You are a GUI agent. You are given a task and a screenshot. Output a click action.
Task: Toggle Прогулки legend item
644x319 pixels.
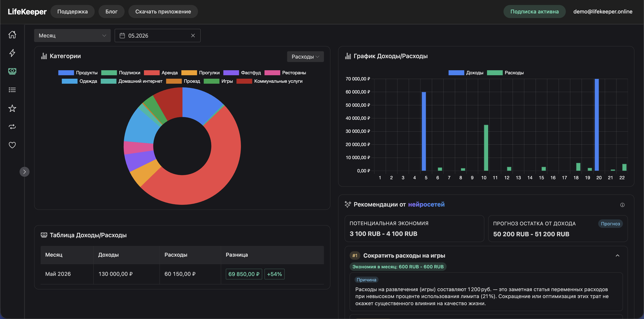click(200, 73)
